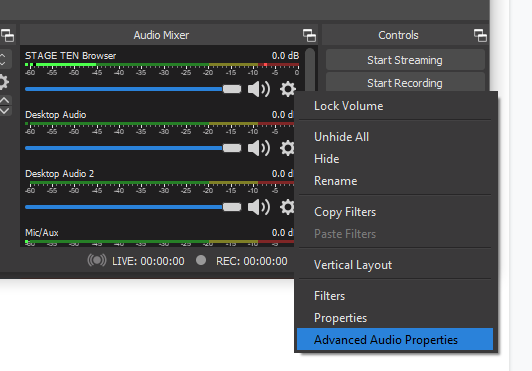Screen dimensions: 532x371
Task: Click the Desktop Audio 2 volume slider handle
Action: click(x=232, y=207)
